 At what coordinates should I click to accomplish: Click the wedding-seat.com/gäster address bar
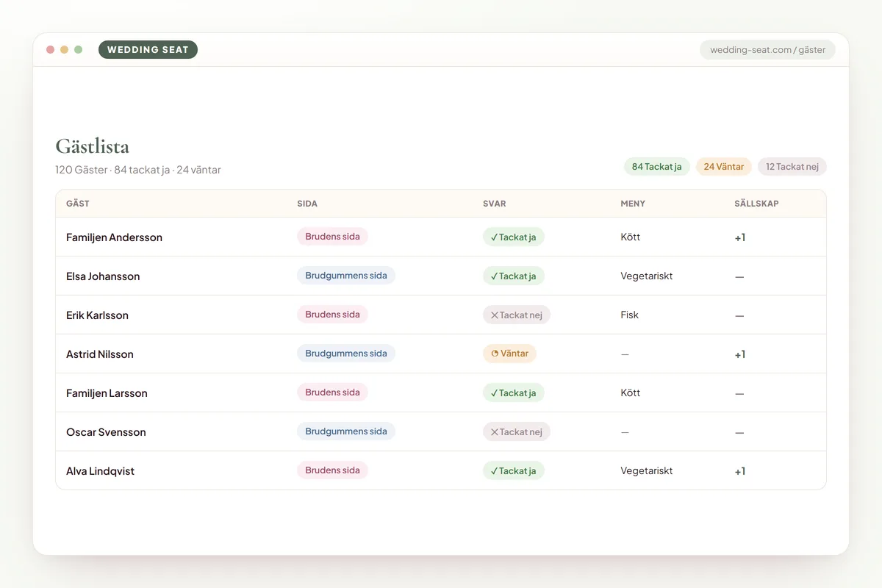(x=767, y=50)
